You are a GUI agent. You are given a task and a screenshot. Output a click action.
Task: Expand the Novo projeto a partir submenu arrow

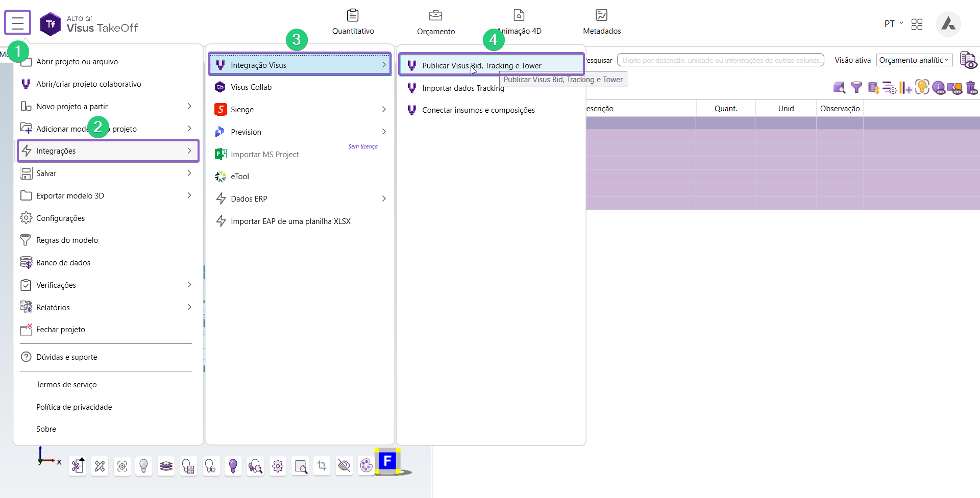click(x=189, y=106)
